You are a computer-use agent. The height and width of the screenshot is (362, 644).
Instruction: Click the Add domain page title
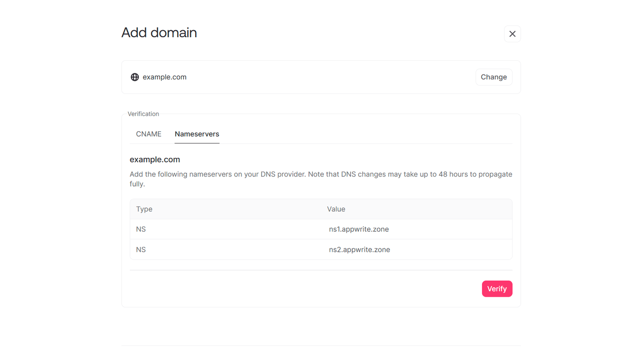[x=159, y=32]
